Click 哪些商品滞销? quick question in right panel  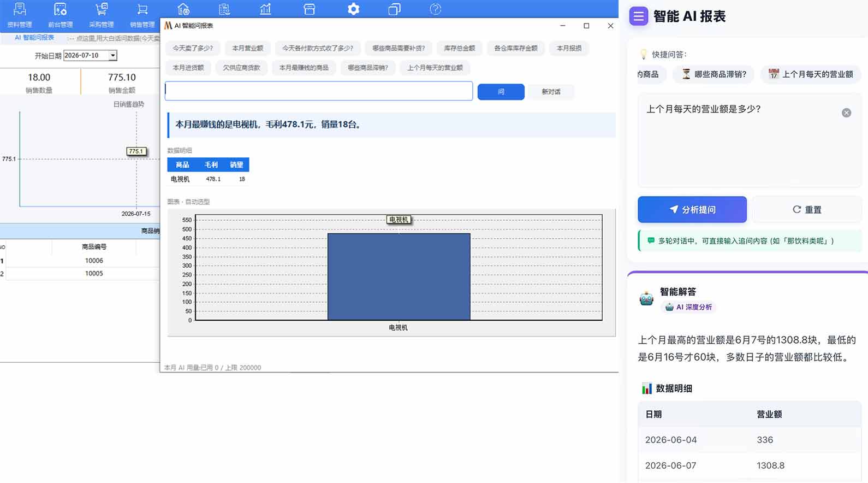pos(714,74)
